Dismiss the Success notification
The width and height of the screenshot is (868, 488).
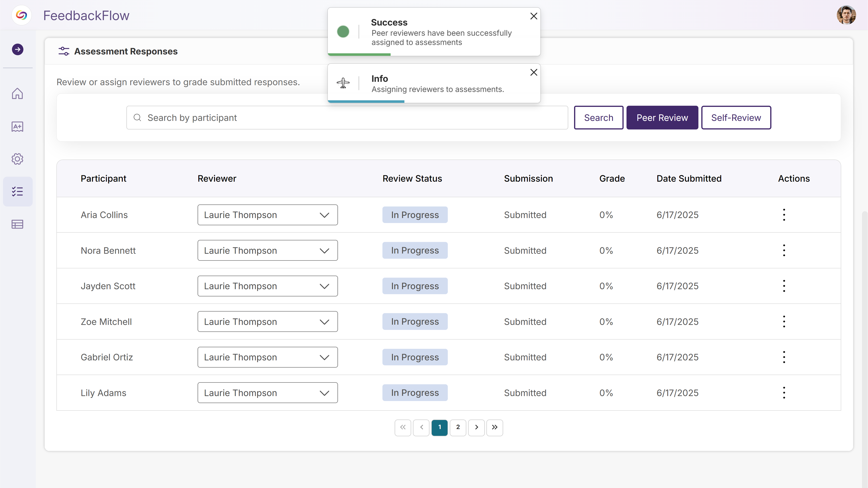click(x=533, y=16)
